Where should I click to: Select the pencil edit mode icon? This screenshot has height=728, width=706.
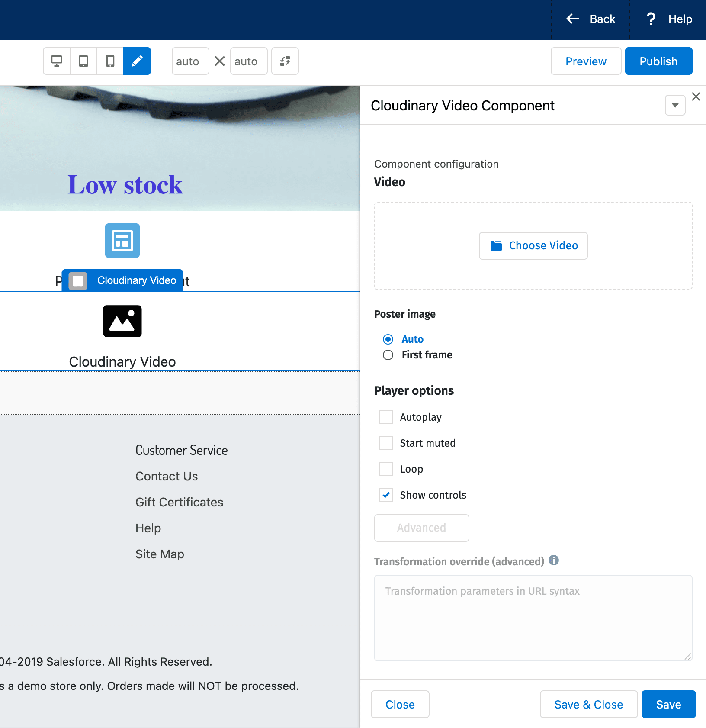[137, 61]
